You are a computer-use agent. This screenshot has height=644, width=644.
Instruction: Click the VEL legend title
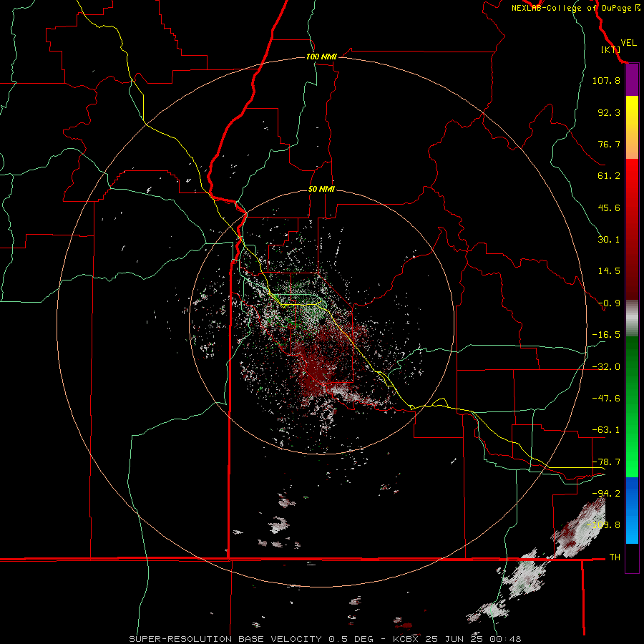pos(628,43)
